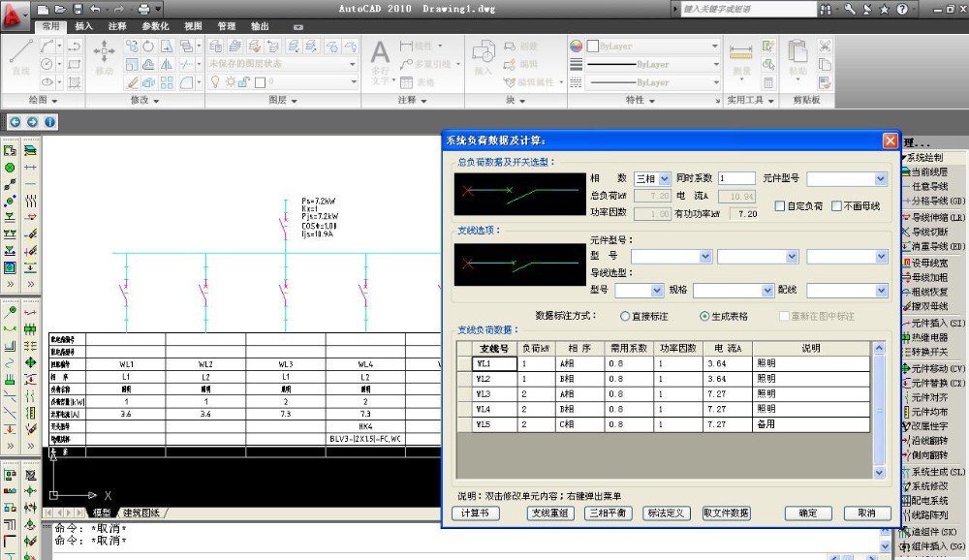Select the Move tool in Modify panel
Image resolution: width=969 pixels, height=560 pixels.
coord(104,57)
